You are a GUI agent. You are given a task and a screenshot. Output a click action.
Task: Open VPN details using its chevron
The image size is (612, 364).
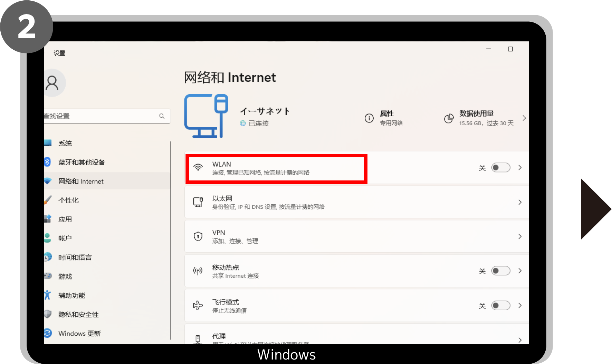click(x=520, y=236)
